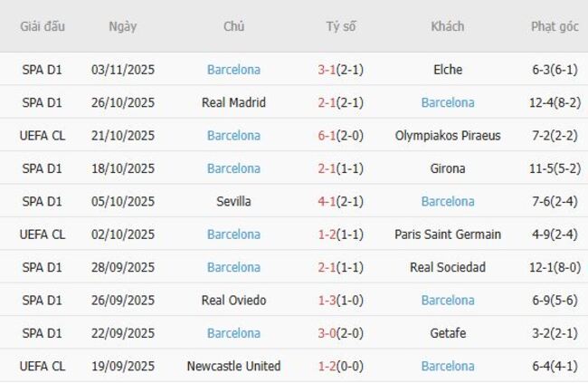This screenshot has width=588, height=383.
Task: Select the "Tỷ số" column header
Action: [x=341, y=26]
